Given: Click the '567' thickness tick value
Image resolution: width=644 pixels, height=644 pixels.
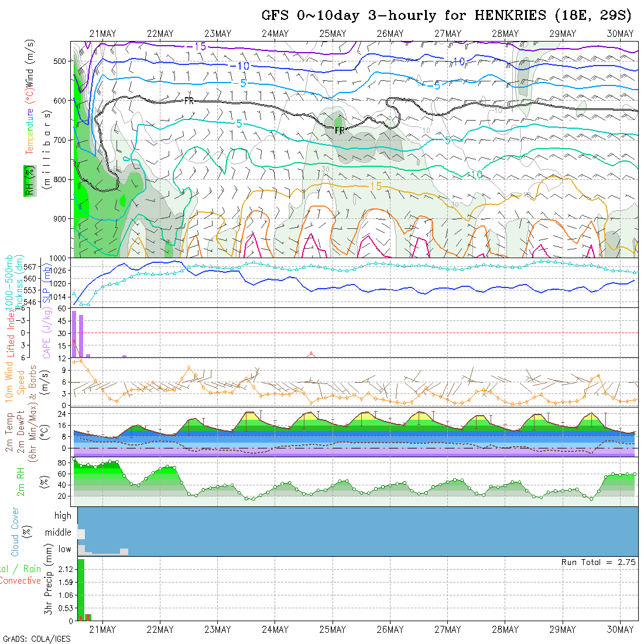Looking at the screenshot, I should [30, 266].
